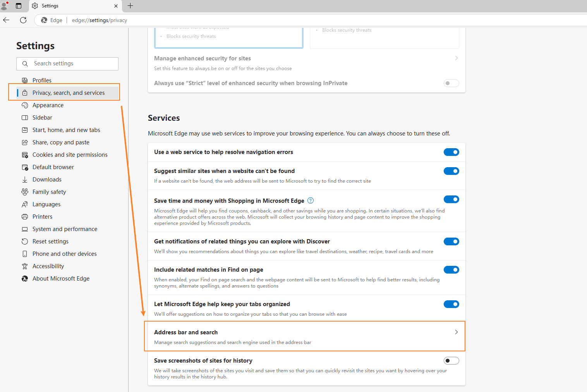Open Cookies and site permissions label
This screenshot has width=587, height=392.
tap(70, 155)
